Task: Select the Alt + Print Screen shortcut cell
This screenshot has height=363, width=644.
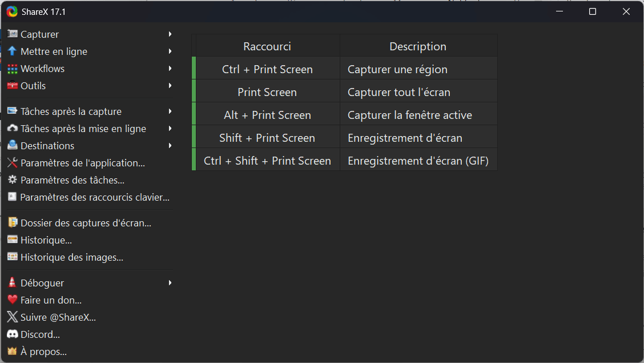Action: coord(267,115)
